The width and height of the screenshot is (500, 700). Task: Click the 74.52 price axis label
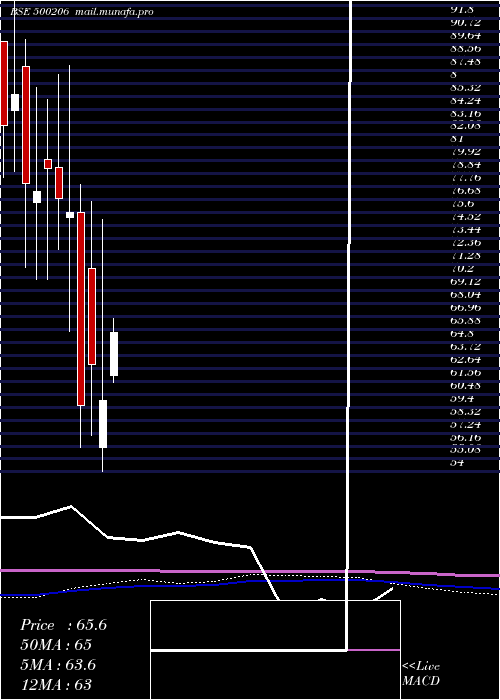pyautogui.click(x=465, y=217)
